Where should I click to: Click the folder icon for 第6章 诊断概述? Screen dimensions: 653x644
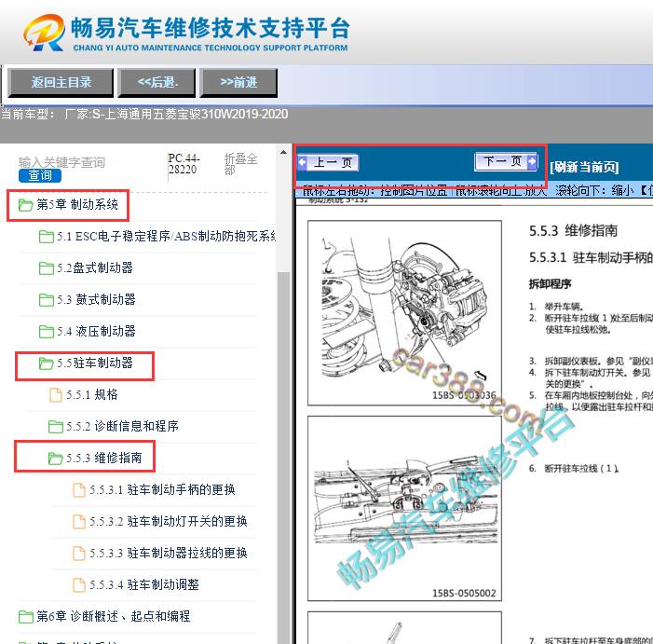[26, 617]
